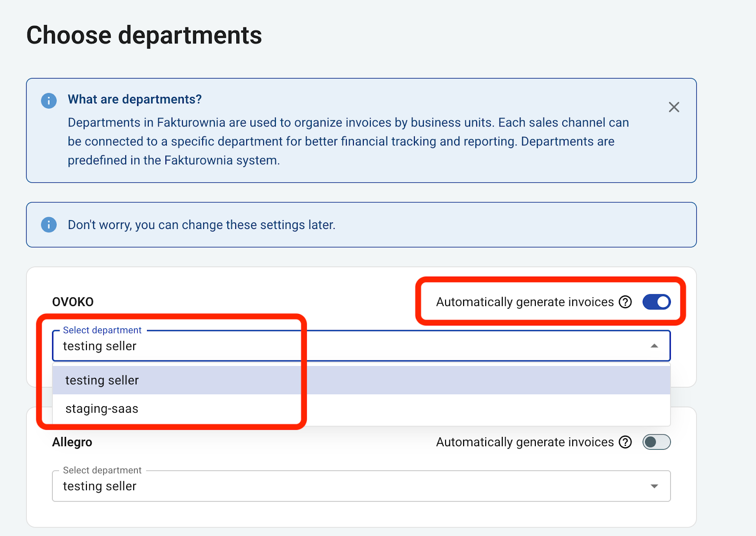This screenshot has width=756, height=536.
Task: Click Allegro Automatically generate invoices label
Action: [524, 442]
